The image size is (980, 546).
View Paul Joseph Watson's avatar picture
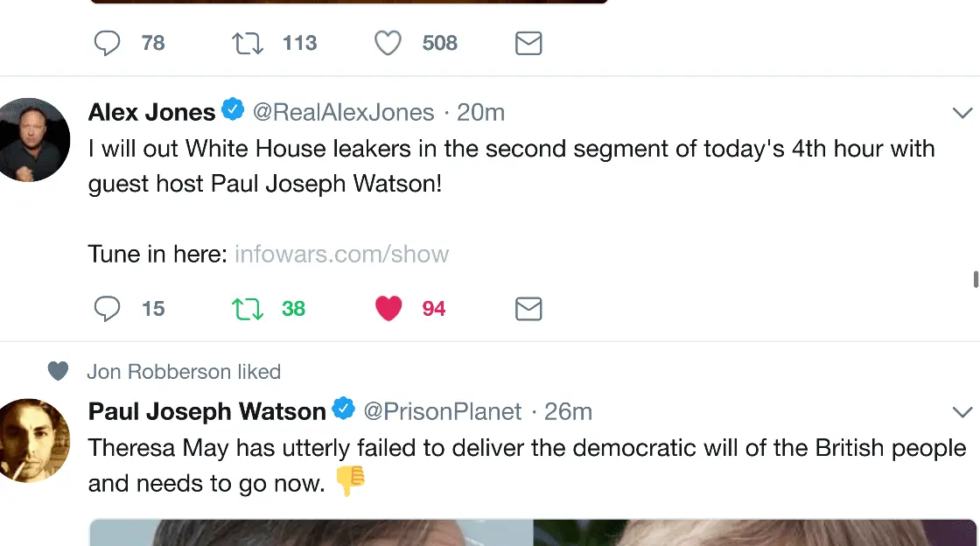tap(33, 440)
